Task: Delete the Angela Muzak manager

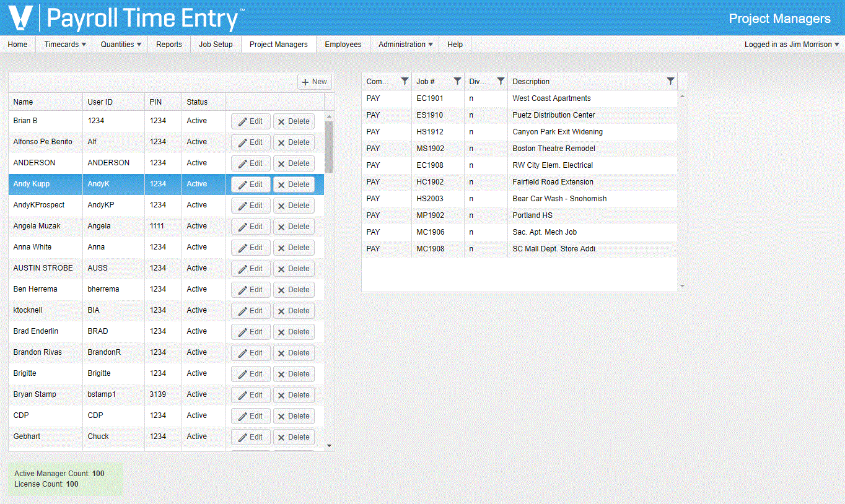Action: [294, 227]
